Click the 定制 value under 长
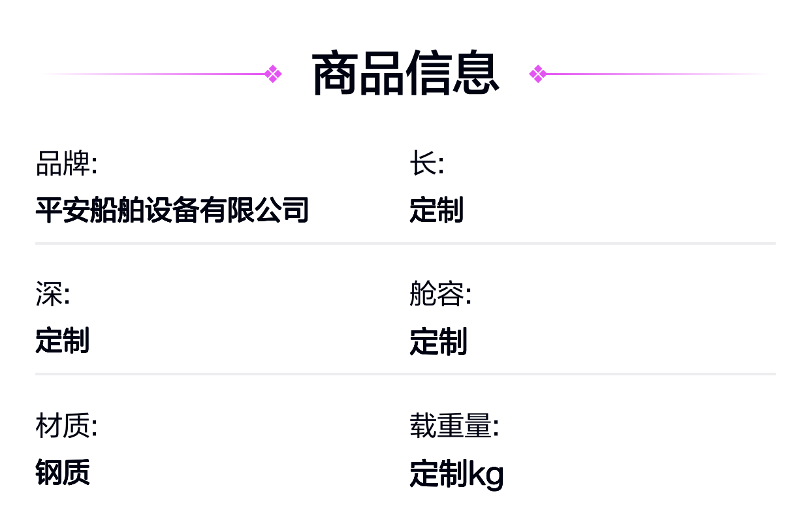 [x=437, y=210]
